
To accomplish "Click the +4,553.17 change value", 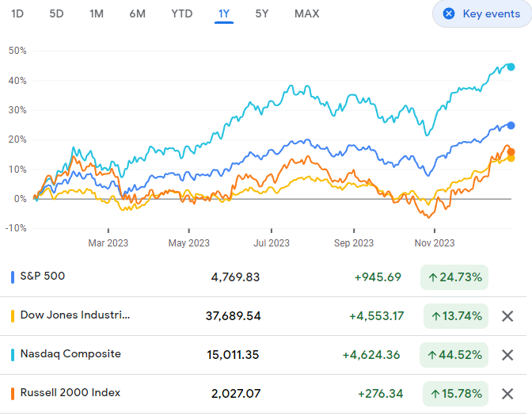I will [376, 316].
